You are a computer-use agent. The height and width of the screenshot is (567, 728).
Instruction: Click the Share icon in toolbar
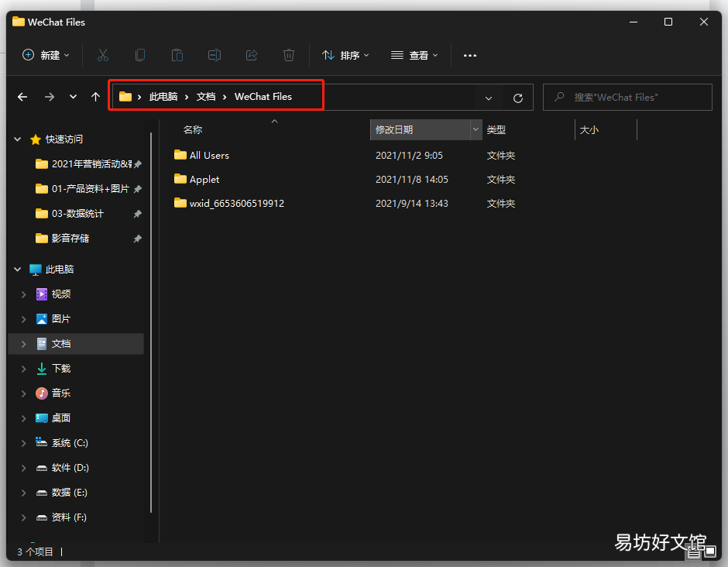251,55
